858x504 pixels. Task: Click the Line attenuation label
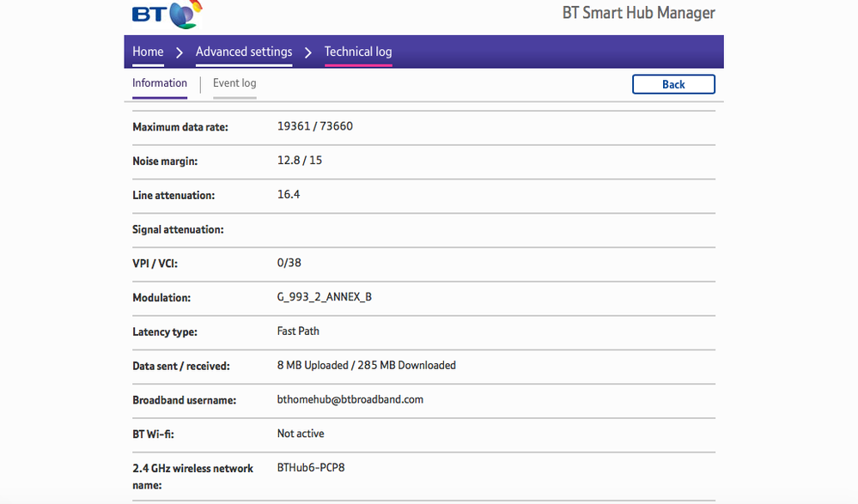click(173, 196)
